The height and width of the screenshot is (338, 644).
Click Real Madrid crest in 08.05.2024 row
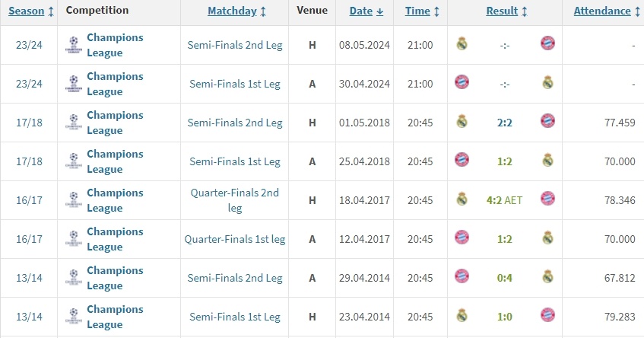[462, 44]
